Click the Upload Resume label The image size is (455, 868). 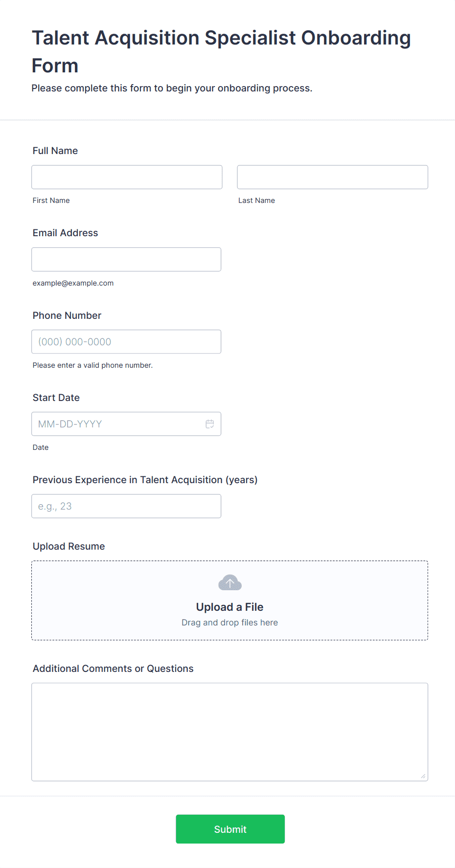69,546
